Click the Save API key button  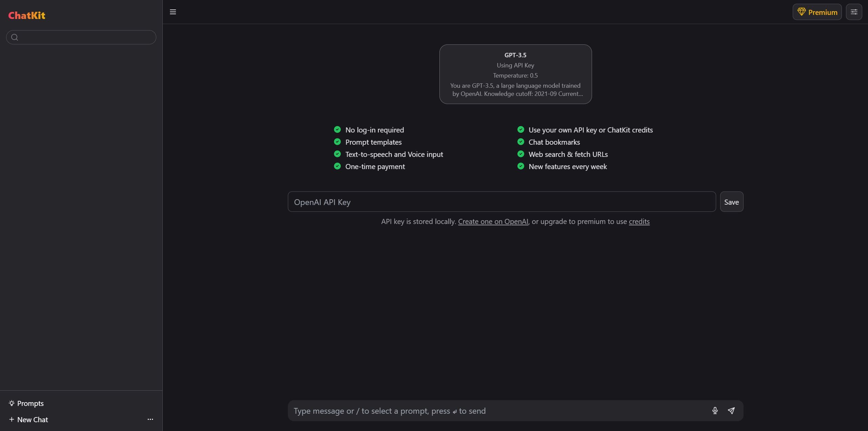731,201
